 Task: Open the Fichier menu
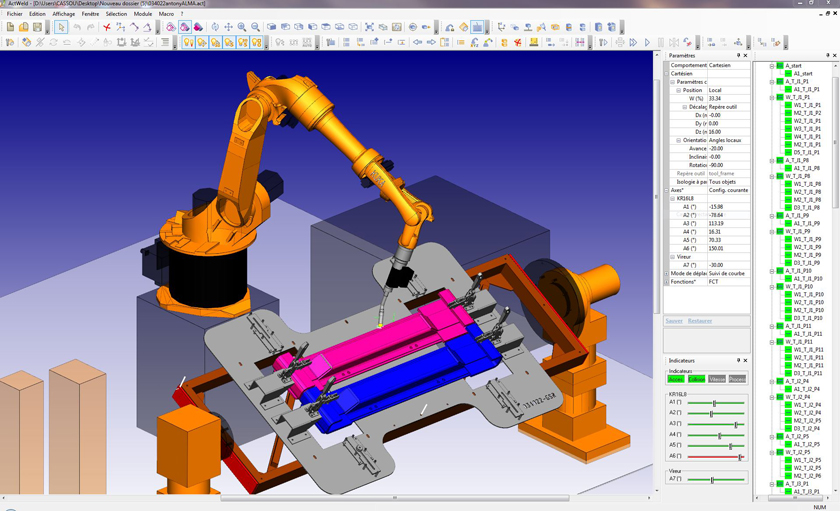click(x=14, y=14)
